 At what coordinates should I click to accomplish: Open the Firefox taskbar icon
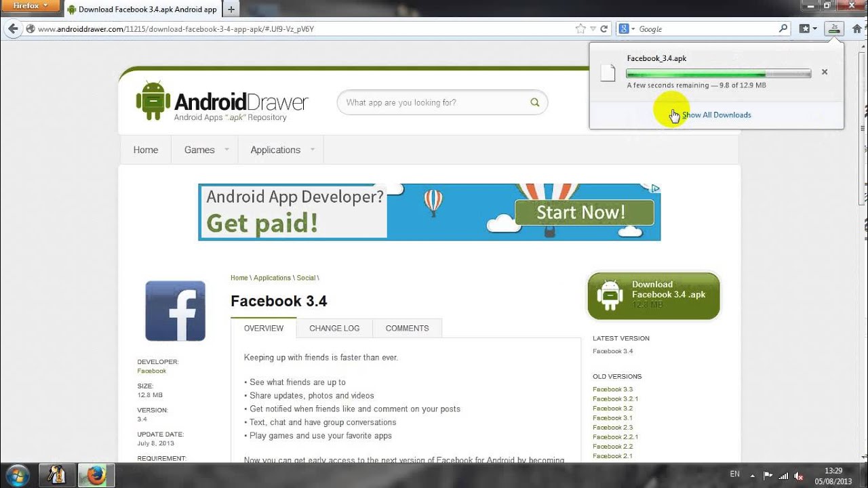click(x=96, y=475)
